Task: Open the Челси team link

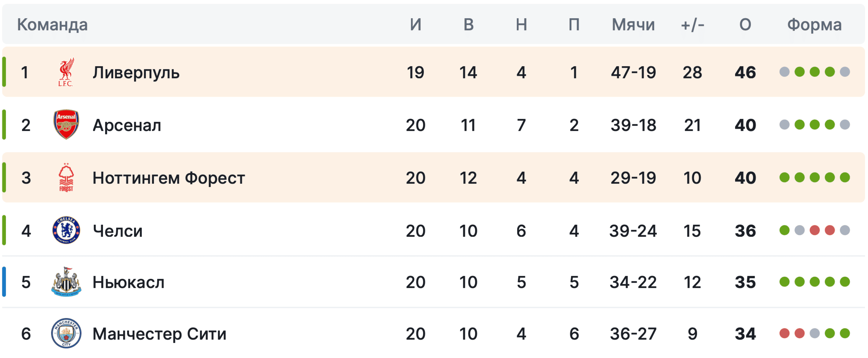Action: tap(118, 231)
